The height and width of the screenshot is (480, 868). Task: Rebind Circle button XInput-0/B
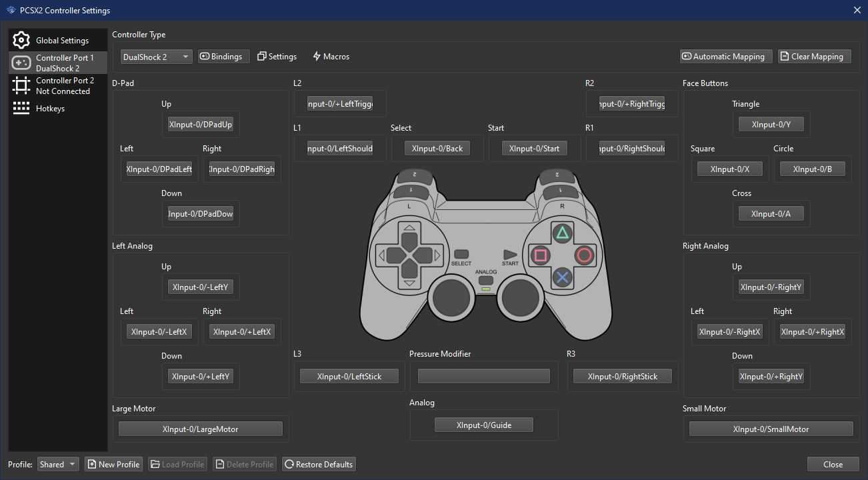click(813, 169)
